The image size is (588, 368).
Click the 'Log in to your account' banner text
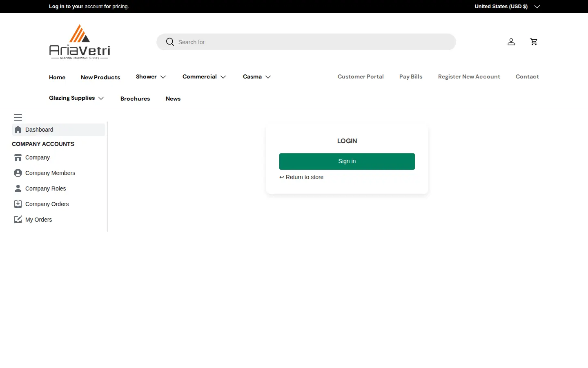[x=89, y=7]
